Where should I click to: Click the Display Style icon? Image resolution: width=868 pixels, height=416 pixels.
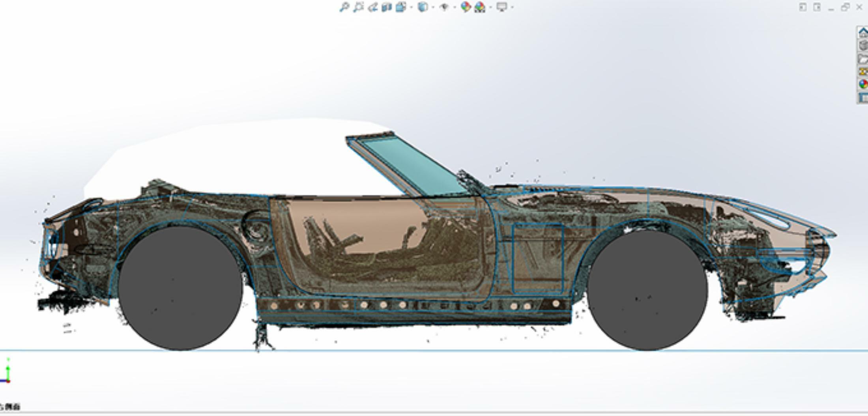(423, 7)
